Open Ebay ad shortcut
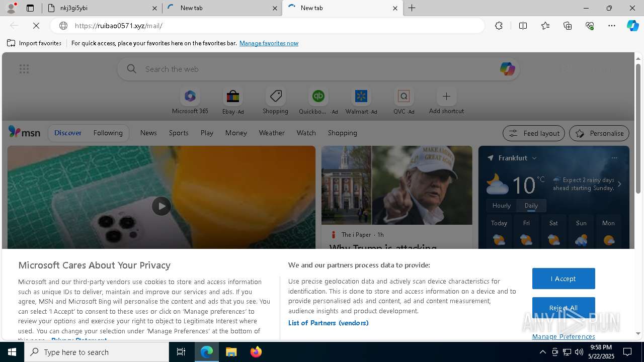Image resolution: width=644 pixels, height=362 pixels. coord(233,101)
